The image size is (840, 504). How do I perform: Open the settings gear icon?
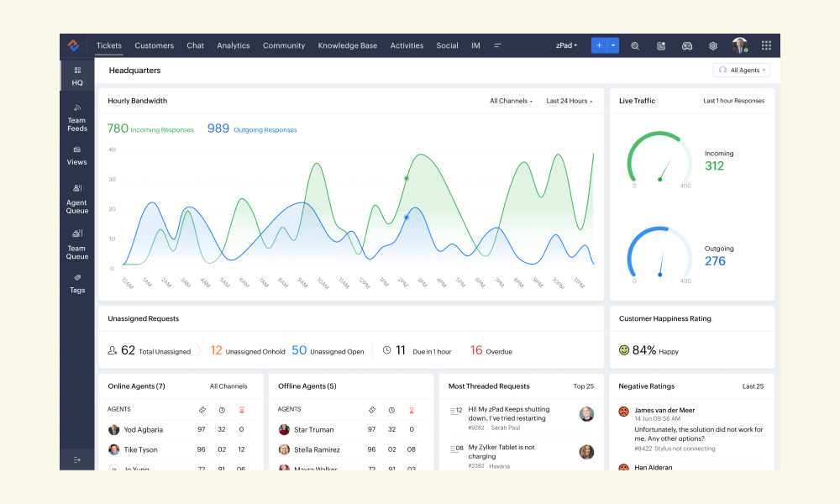(x=713, y=46)
